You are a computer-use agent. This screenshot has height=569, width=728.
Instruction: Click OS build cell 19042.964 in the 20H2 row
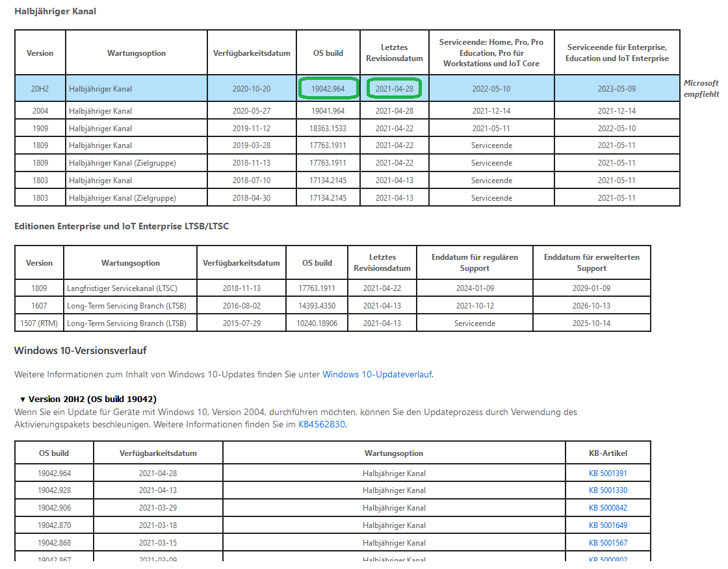pyautogui.click(x=328, y=88)
